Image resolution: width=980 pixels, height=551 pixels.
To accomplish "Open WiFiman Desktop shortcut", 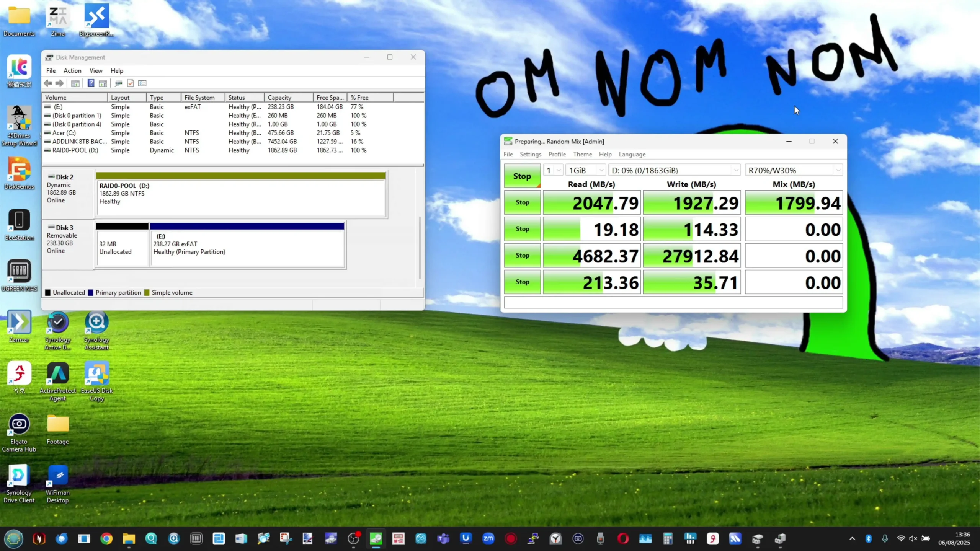I will (x=58, y=484).
